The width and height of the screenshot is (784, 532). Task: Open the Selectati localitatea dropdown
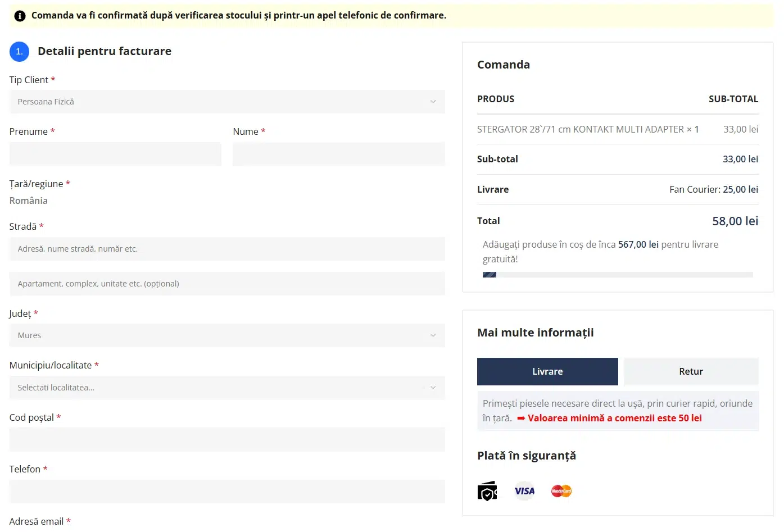click(227, 388)
